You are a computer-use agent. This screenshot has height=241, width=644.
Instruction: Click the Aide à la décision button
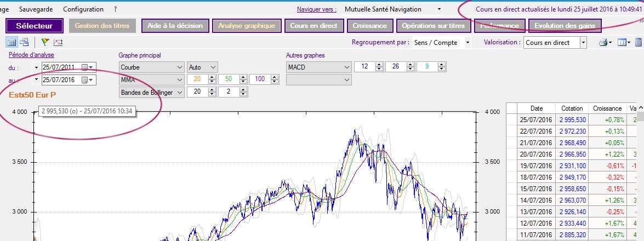point(175,26)
